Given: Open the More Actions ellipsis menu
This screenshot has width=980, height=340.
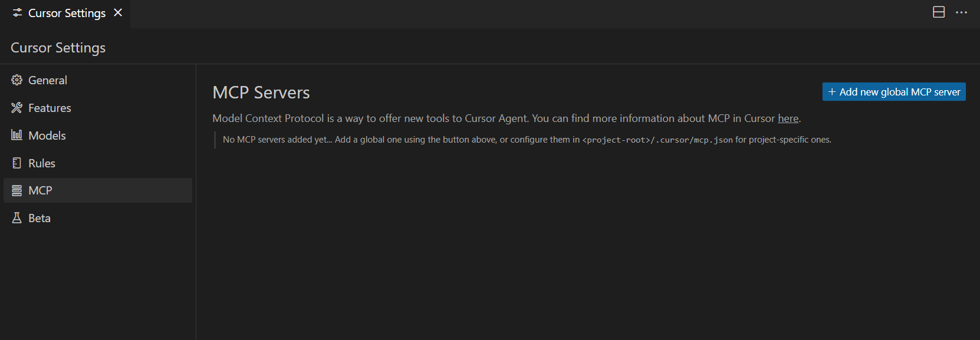Looking at the screenshot, I should tap(961, 12).
